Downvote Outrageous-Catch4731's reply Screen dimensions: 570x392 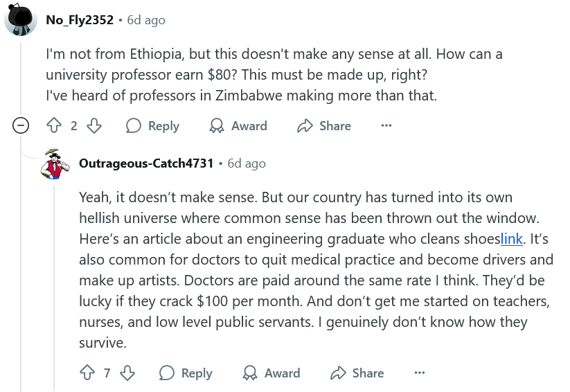(127, 373)
